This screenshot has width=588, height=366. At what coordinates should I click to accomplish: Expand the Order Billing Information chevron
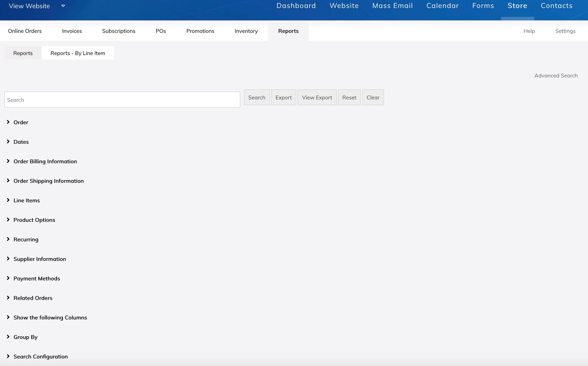(8, 161)
